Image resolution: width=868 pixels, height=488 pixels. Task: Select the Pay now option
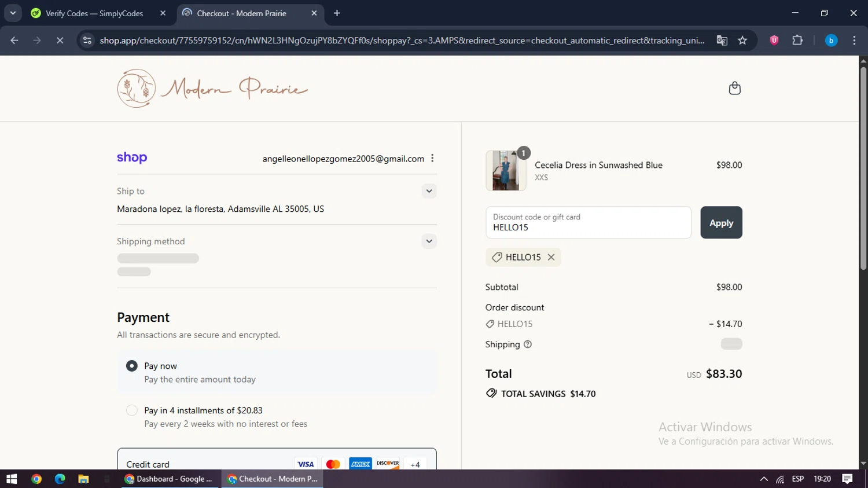132,366
